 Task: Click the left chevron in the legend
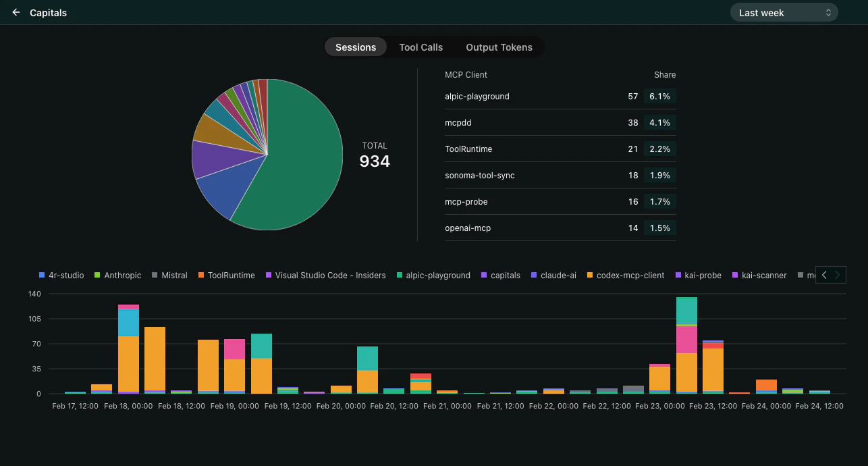pyautogui.click(x=823, y=275)
